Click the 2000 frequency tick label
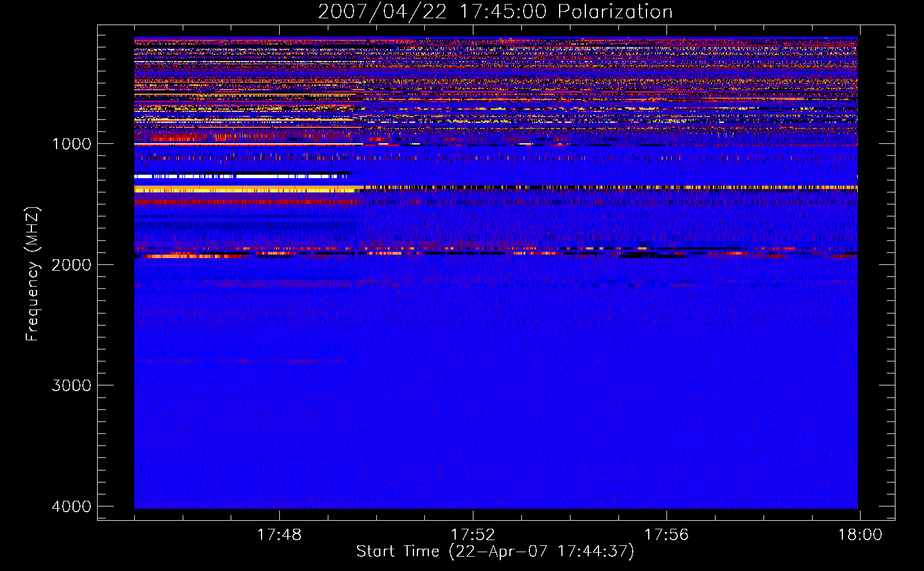The height and width of the screenshot is (571, 924). click(x=71, y=264)
